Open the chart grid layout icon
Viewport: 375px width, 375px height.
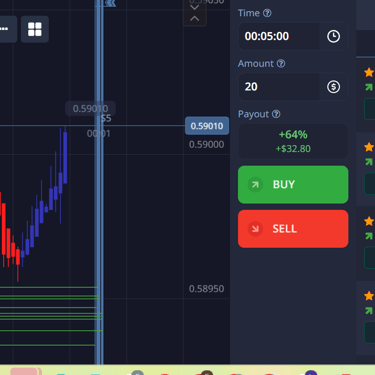[35, 29]
